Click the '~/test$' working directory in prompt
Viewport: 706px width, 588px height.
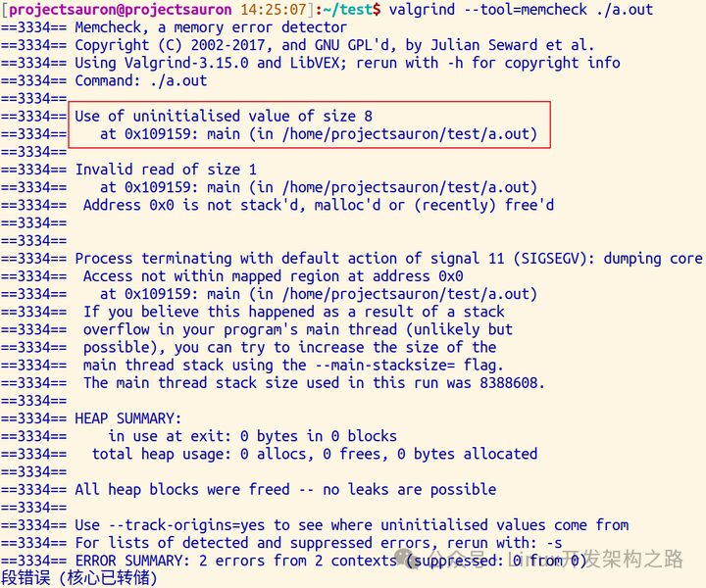click(353, 10)
